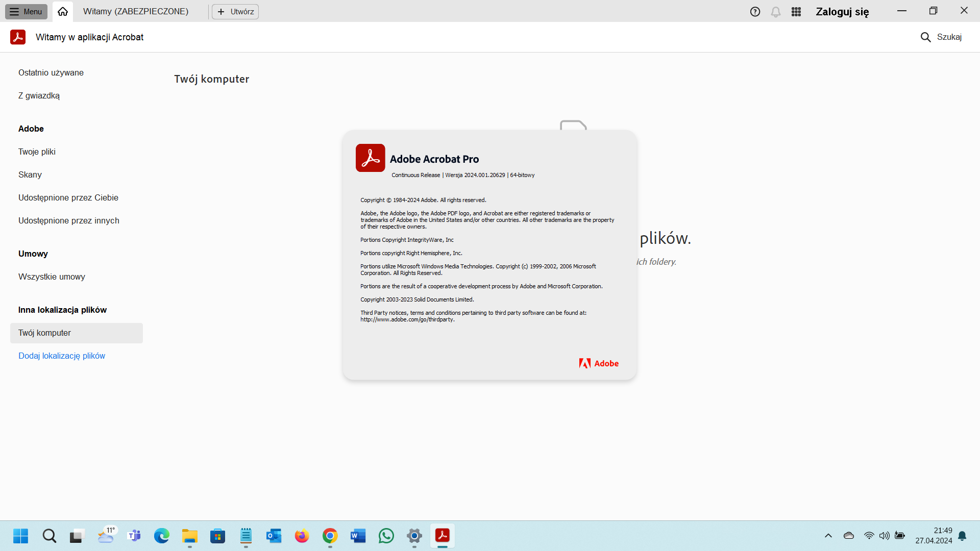Click the Adobe logo in the About dialog
The image size is (980, 551).
599,363
